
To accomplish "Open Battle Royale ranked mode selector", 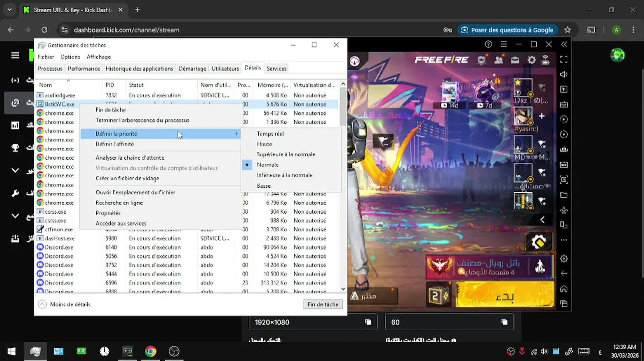I will tap(489, 267).
